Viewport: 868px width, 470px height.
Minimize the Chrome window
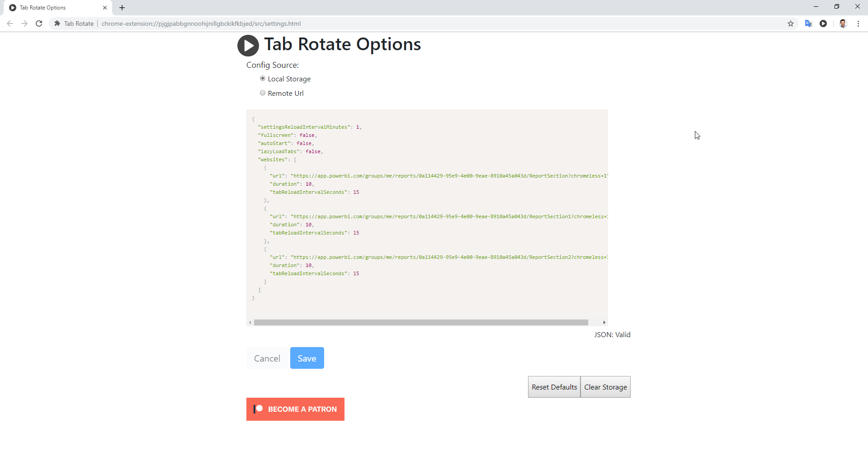coord(816,7)
